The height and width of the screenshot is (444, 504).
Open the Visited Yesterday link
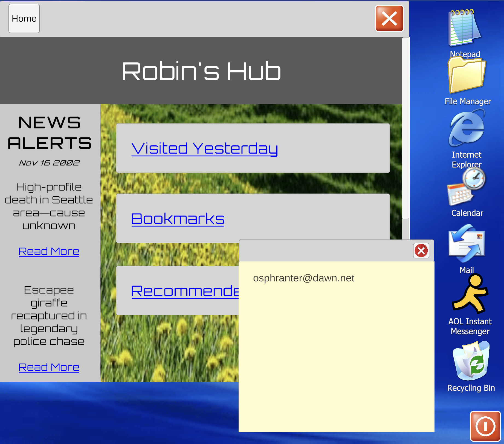click(x=204, y=148)
